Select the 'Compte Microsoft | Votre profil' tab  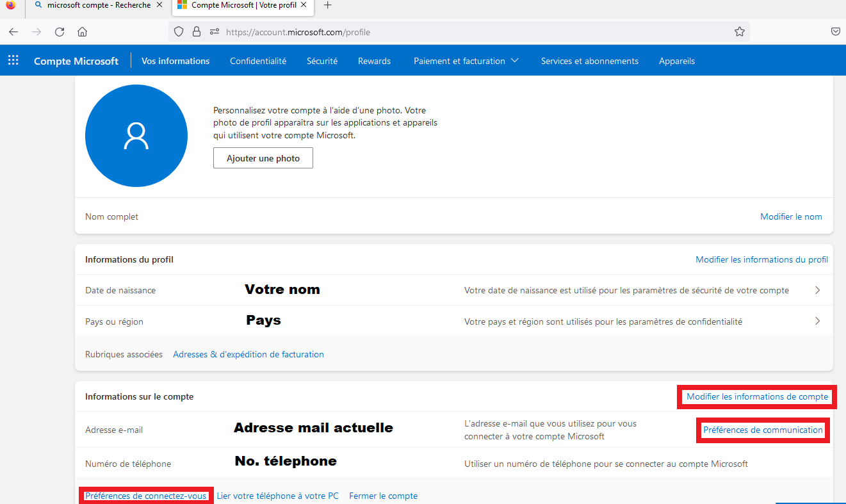(x=243, y=5)
